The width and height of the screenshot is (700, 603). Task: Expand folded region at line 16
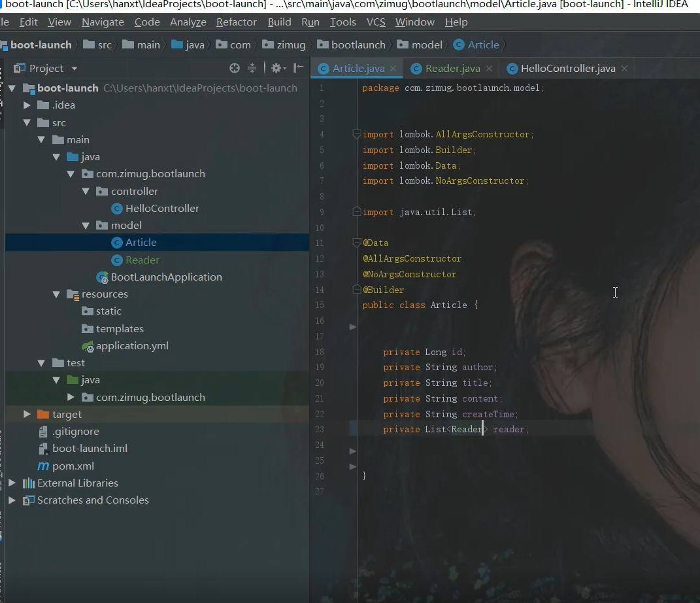coord(353,327)
